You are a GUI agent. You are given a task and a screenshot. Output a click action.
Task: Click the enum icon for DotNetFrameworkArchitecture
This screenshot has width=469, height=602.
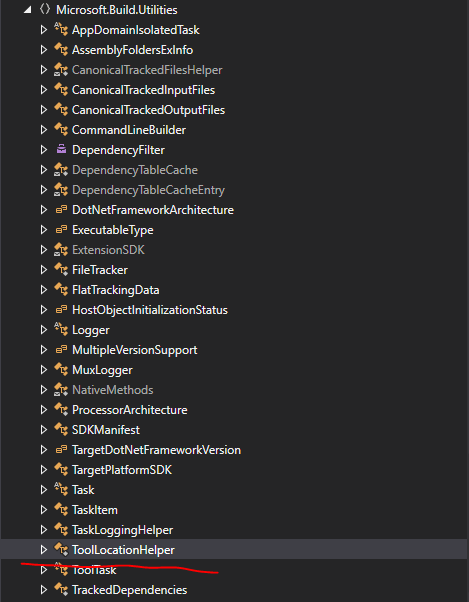pos(61,210)
